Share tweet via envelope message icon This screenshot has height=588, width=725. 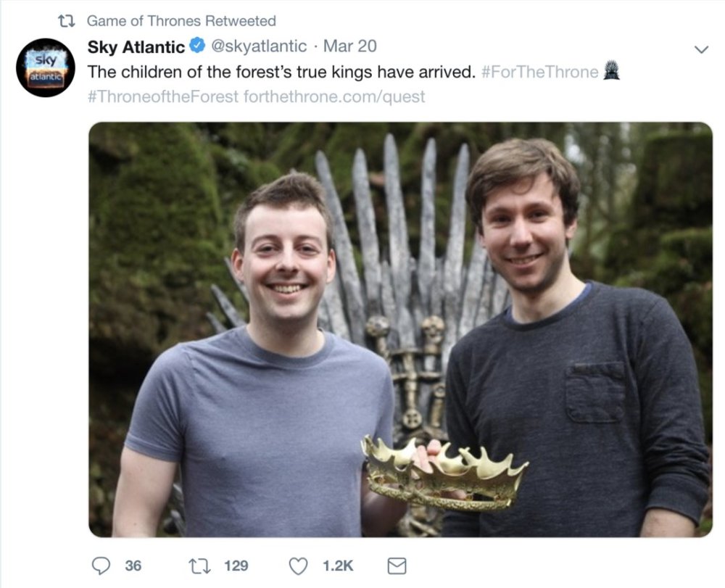397,566
